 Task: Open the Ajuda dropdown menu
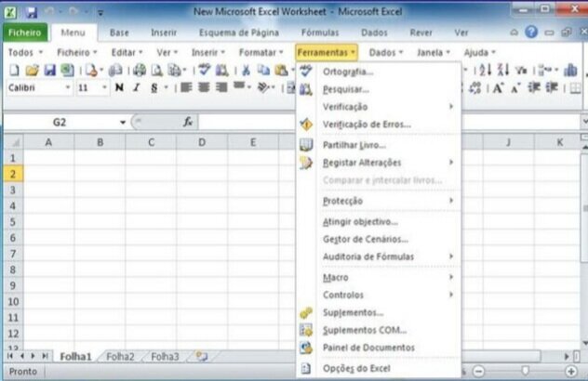[480, 52]
